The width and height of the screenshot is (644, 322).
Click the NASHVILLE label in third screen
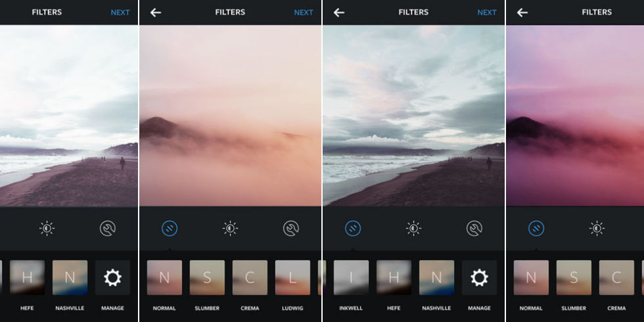click(436, 308)
